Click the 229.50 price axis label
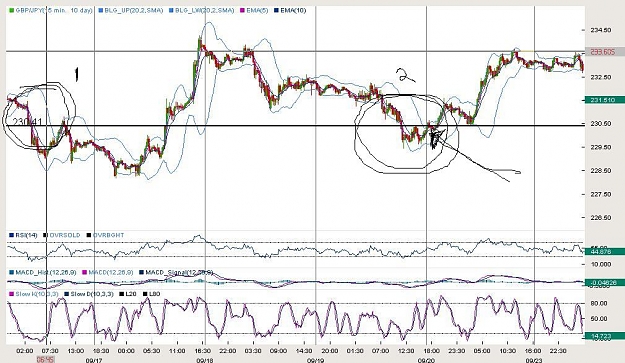 click(x=601, y=147)
